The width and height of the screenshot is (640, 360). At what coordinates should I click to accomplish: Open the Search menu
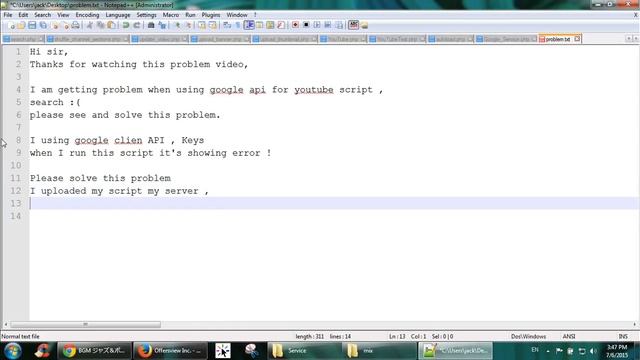click(x=42, y=15)
